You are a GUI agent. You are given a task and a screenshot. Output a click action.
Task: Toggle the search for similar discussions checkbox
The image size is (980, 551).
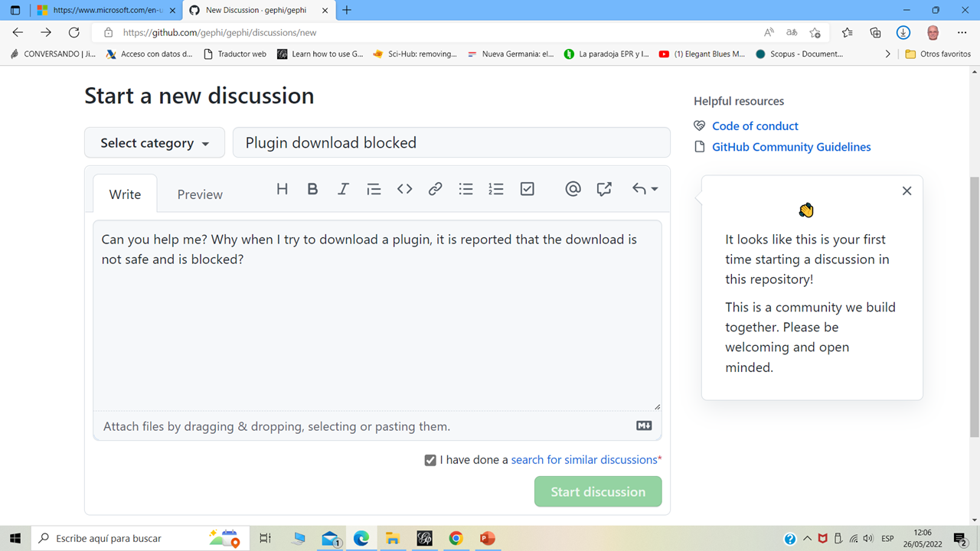(430, 459)
